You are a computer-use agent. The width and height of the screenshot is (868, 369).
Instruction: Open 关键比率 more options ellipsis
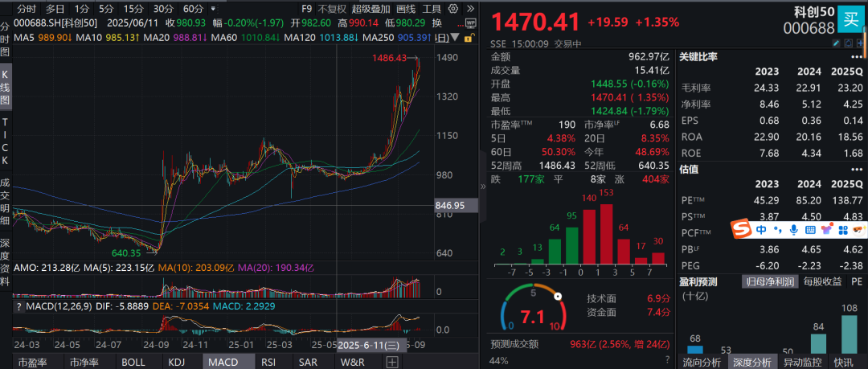point(857,57)
